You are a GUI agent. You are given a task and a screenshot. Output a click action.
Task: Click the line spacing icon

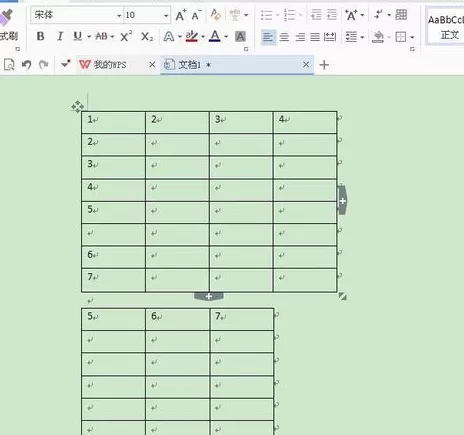(351, 37)
